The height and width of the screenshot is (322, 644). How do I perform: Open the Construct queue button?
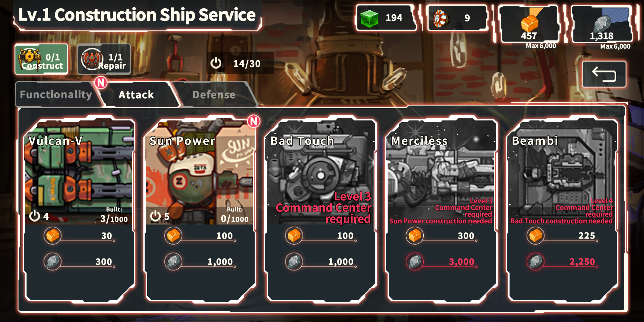(x=41, y=59)
